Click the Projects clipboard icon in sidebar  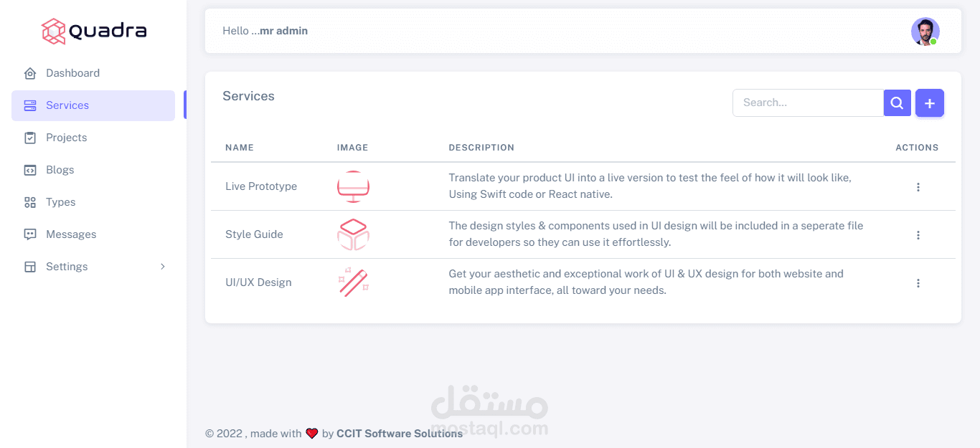click(30, 138)
